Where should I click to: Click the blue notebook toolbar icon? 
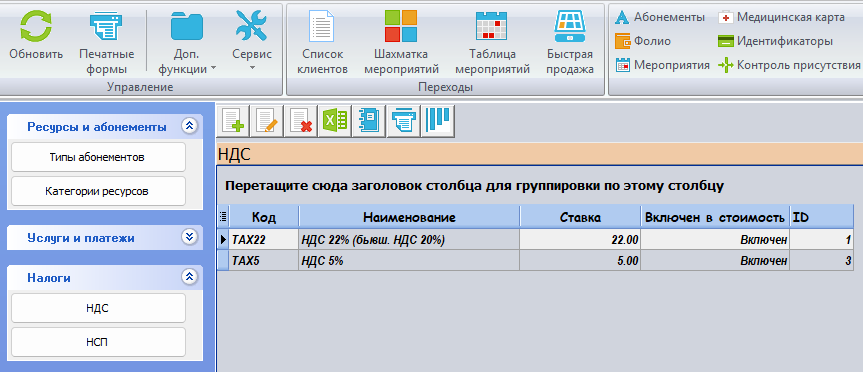[x=369, y=120]
